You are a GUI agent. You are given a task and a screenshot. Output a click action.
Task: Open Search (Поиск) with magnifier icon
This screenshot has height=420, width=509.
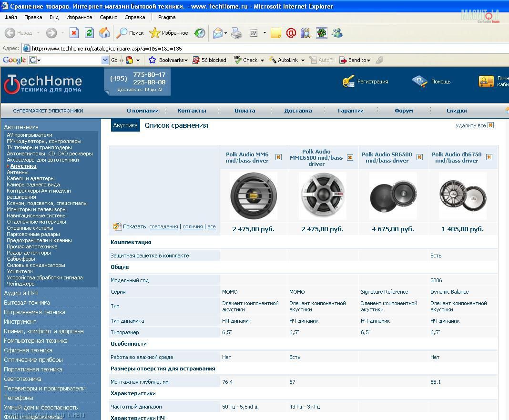[130, 33]
